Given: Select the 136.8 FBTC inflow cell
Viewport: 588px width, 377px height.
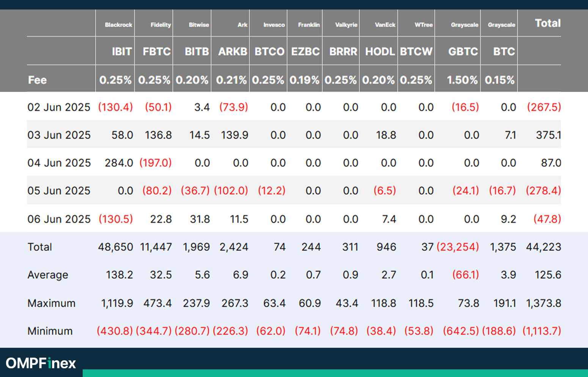Looking at the screenshot, I should tap(158, 135).
